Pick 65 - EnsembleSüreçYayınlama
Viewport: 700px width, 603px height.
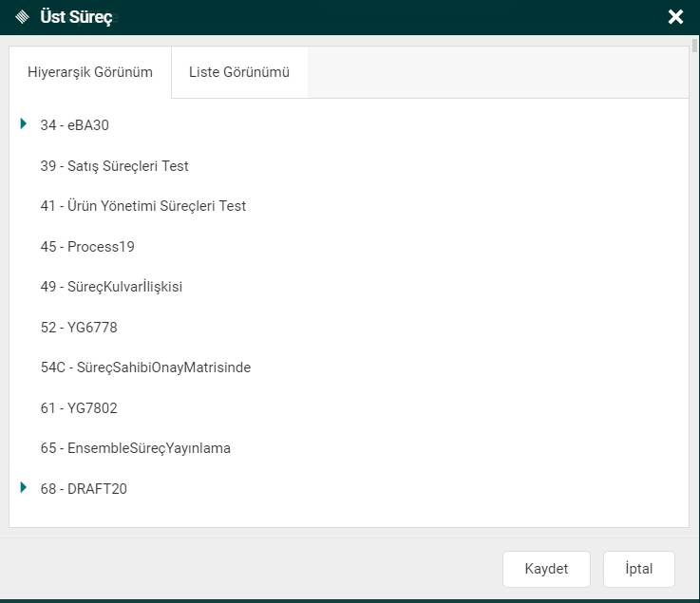click(135, 448)
